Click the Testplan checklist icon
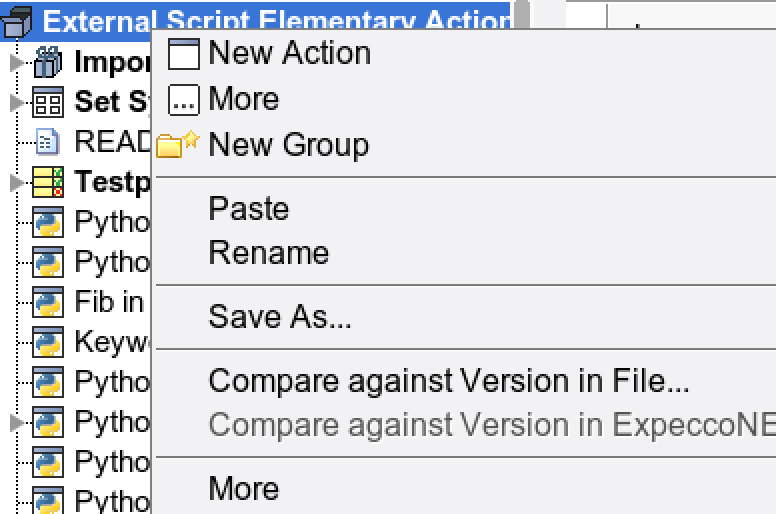Image resolution: width=776 pixels, height=514 pixels. click(x=48, y=182)
